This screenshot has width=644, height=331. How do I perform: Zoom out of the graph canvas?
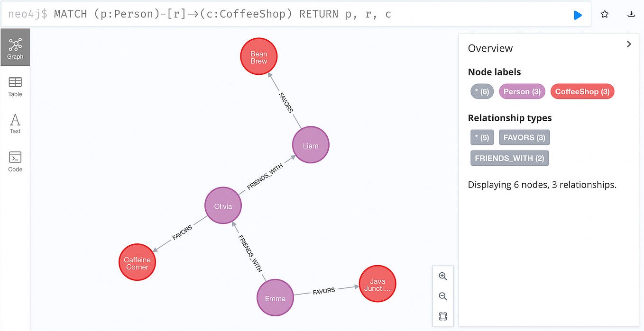[442, 296]
